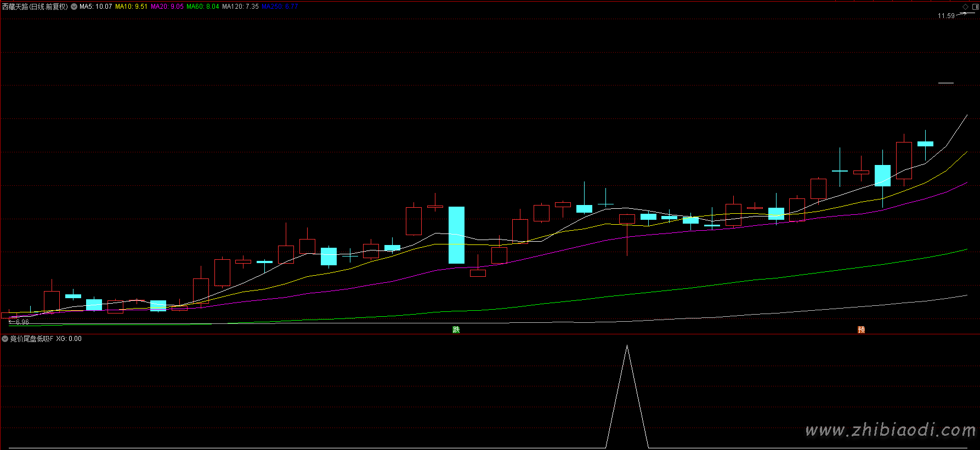Click the yellow MA10: 9.51 label
This screenshot has height=450, width=980.
tap(131, 7)
